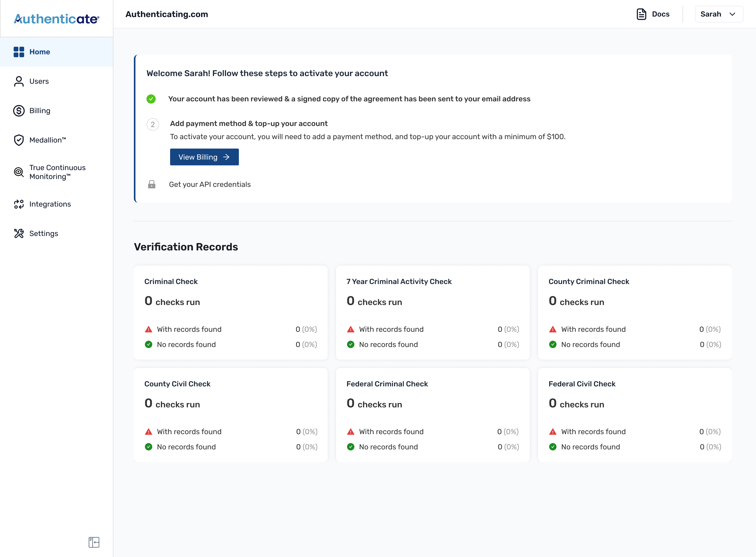Click the green completed step checkmark
The height and width of the screenshot is (557, 756).
pyautogui.click(x=151, y=99)
